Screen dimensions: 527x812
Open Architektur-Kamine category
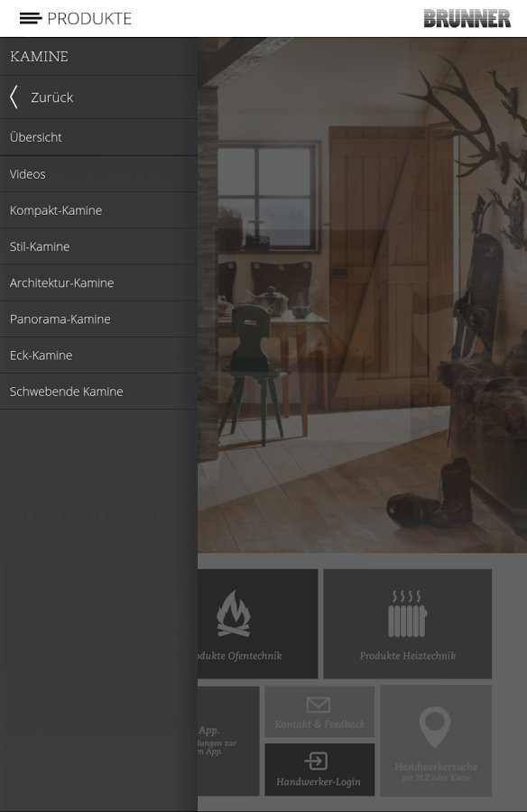click(98, 282)
